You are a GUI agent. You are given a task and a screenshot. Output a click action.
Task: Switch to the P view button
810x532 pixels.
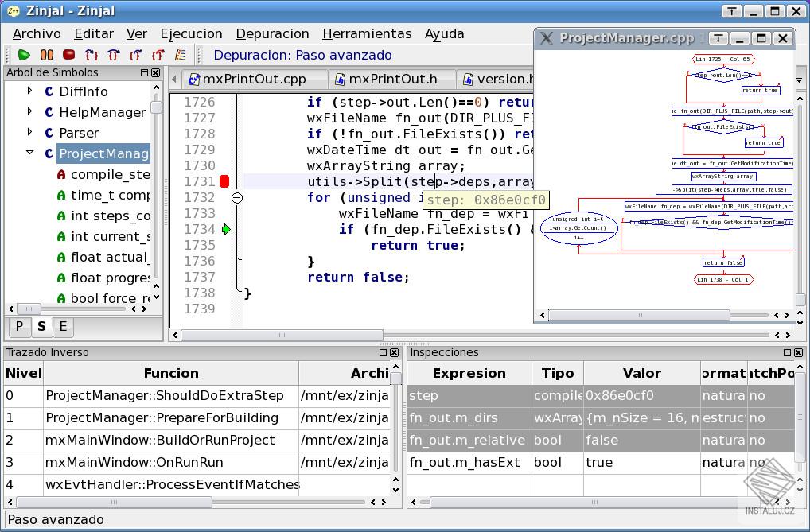[20, 326]
